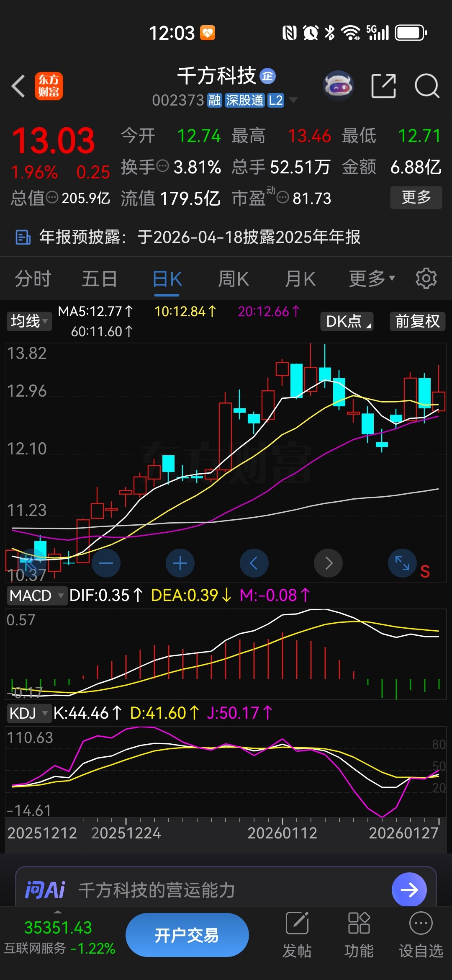Image resolution: width=452 pixels, height=980 pixels.
Task: Tap the 互联网服务 index ticker
Action: (x=59, y=937)
